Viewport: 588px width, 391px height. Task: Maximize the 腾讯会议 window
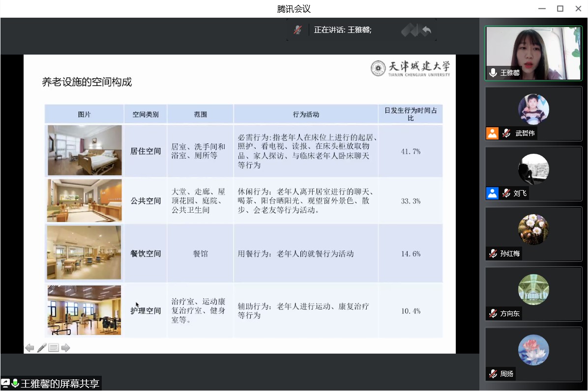559,9
